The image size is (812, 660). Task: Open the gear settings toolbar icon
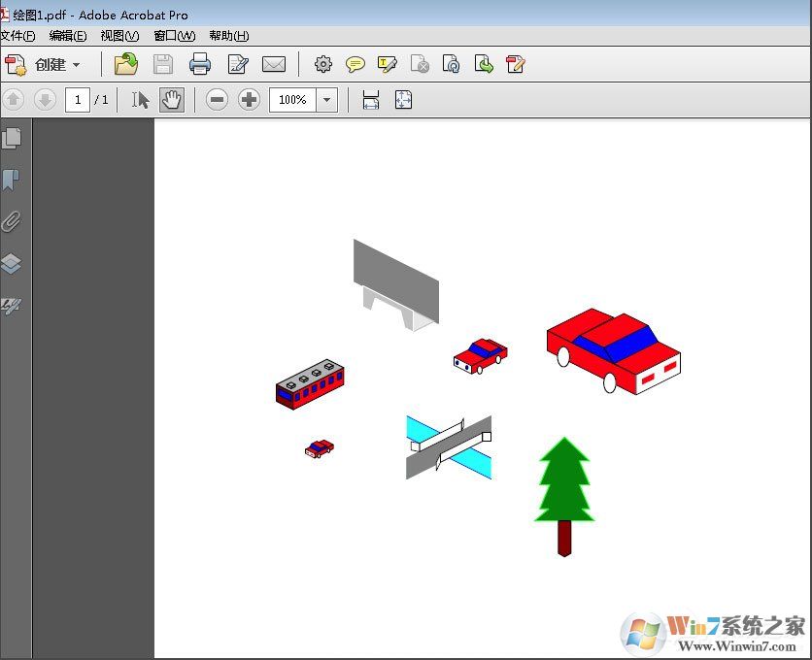[323, 65]
